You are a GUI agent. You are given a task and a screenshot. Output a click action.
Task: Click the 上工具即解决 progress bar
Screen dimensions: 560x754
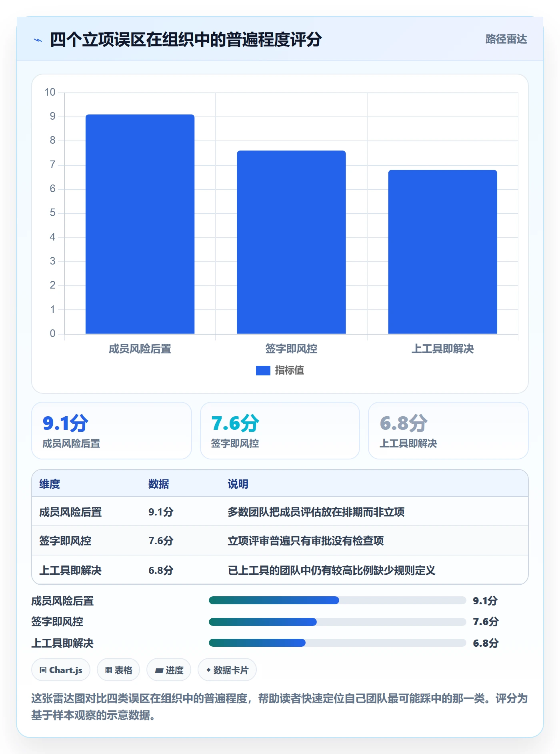337,643
